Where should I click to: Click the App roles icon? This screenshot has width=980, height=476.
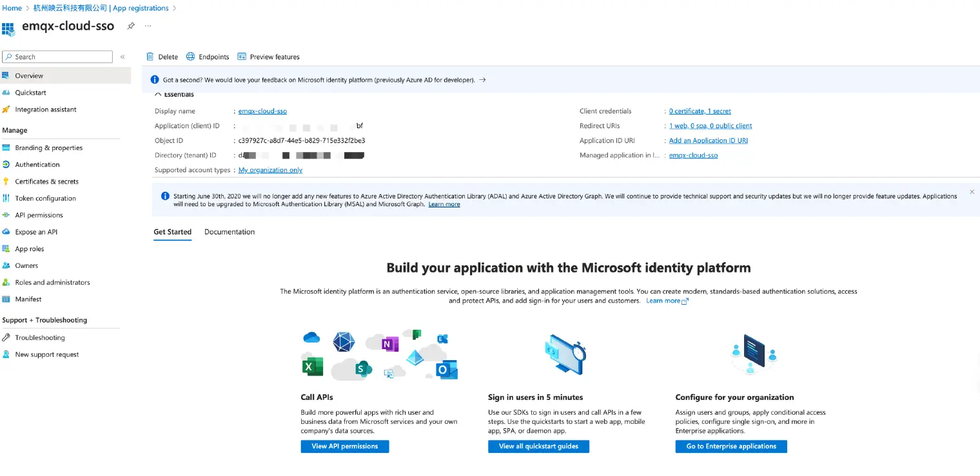(x=6, y=249)
